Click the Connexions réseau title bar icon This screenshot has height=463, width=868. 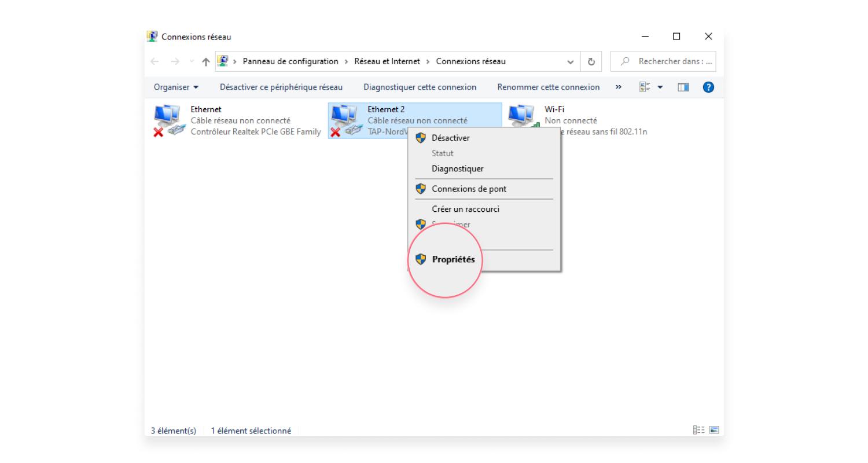(x=153, y=36)
